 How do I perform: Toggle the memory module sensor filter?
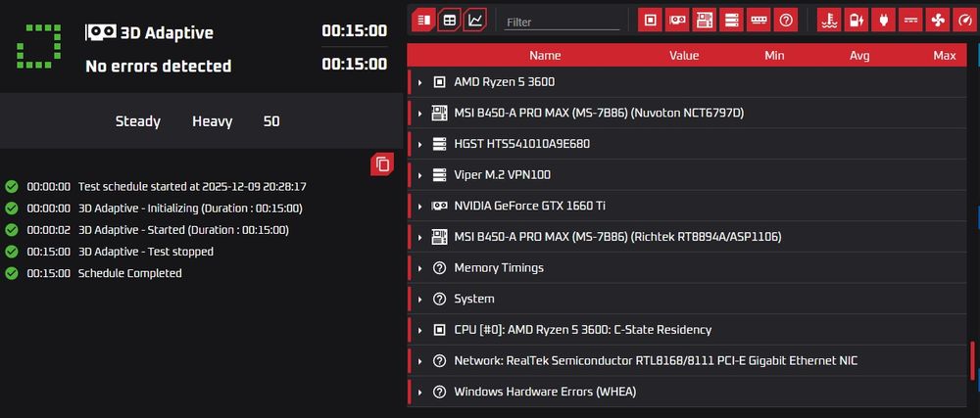tap(759, 21)
